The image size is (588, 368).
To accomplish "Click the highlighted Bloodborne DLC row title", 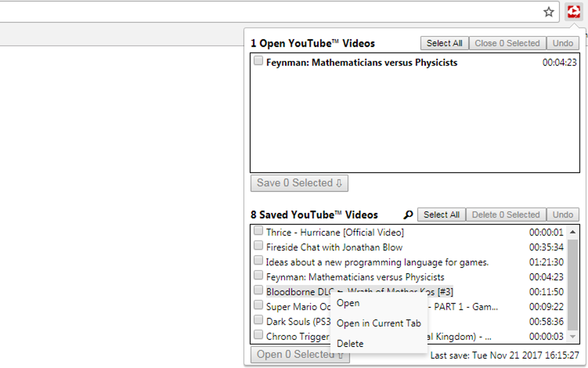I will click(360, 292).
